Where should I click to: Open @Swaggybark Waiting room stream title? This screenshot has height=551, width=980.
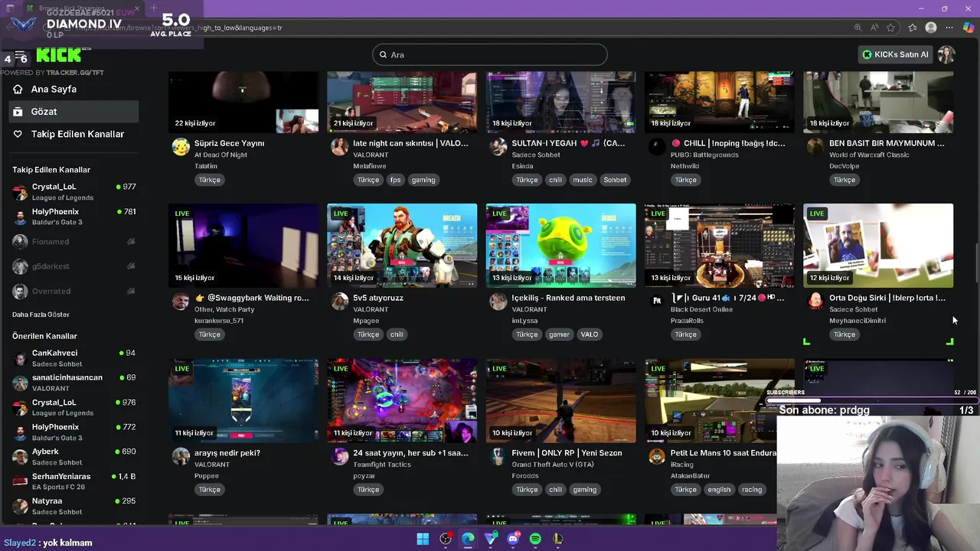pos(252,298)
